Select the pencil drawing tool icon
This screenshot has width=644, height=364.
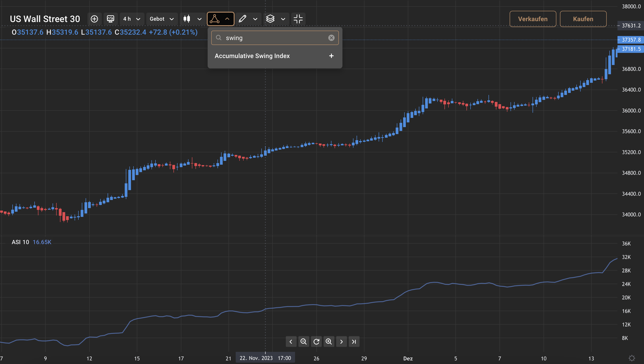tap(242, 19)
